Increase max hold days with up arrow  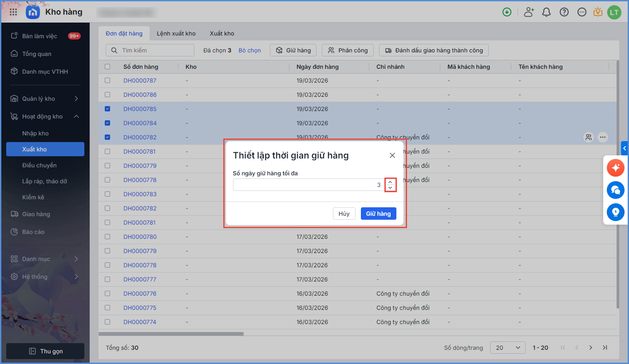click(390, 182)
